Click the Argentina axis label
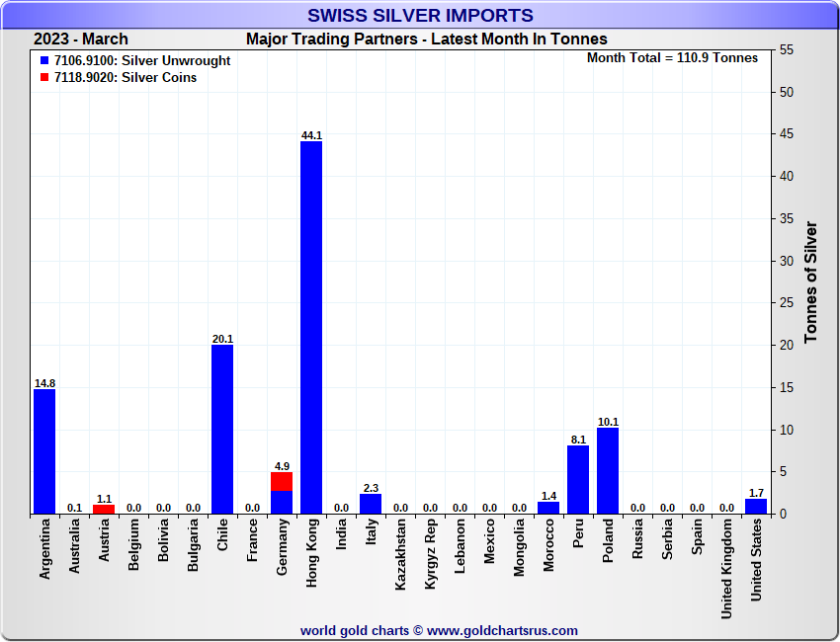 click(44, 548)
